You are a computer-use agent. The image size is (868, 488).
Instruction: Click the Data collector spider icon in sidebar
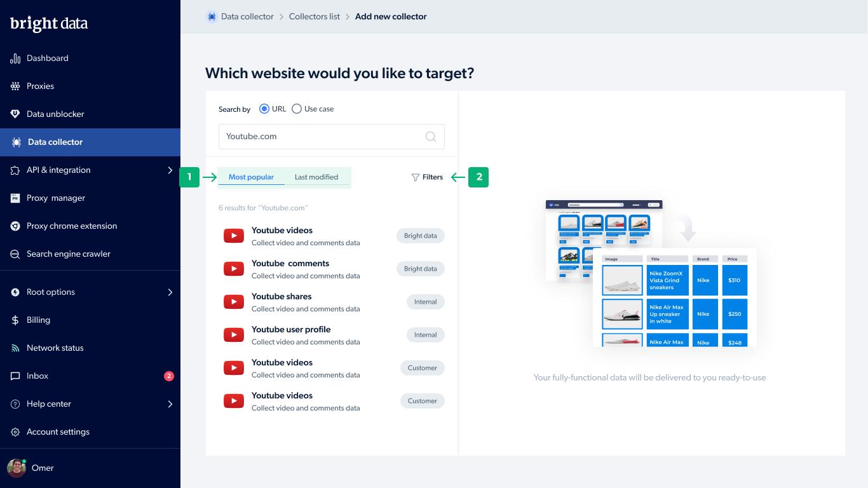click(x=17, y=142)
